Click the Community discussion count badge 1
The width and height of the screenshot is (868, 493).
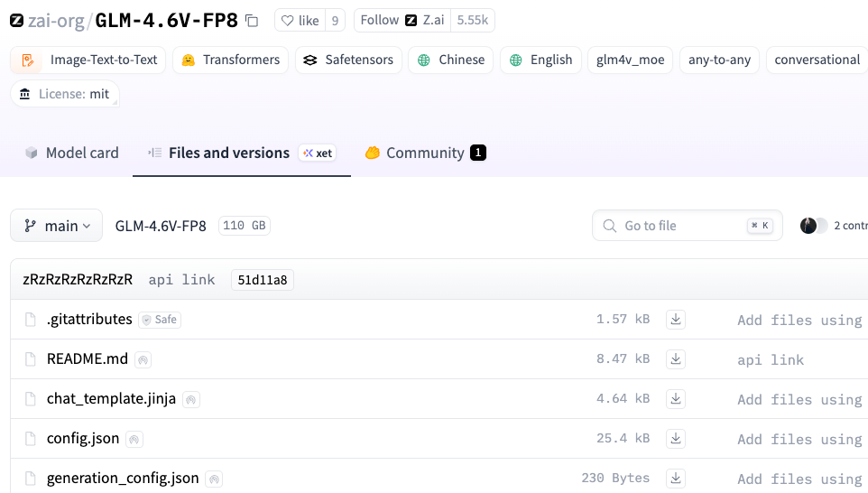[x=477, y=153]
